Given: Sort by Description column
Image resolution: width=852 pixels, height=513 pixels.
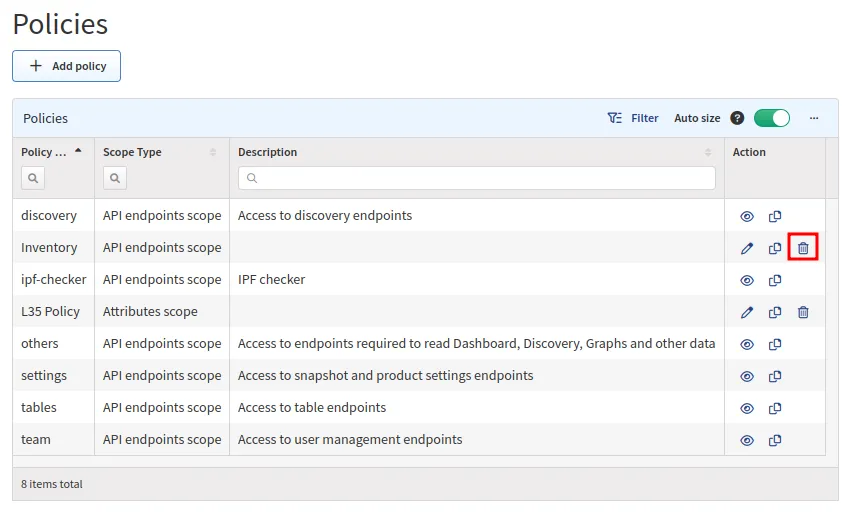Looking at the screenshot, I should point(708,152).
